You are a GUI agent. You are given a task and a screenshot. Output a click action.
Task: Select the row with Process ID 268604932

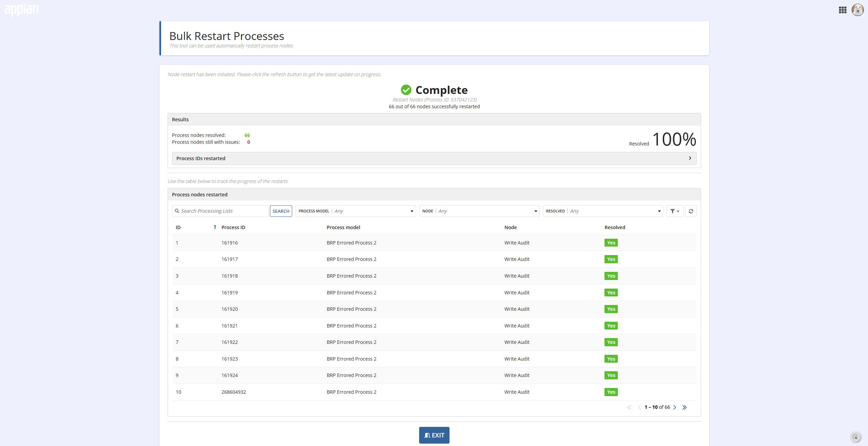point(434,392)
